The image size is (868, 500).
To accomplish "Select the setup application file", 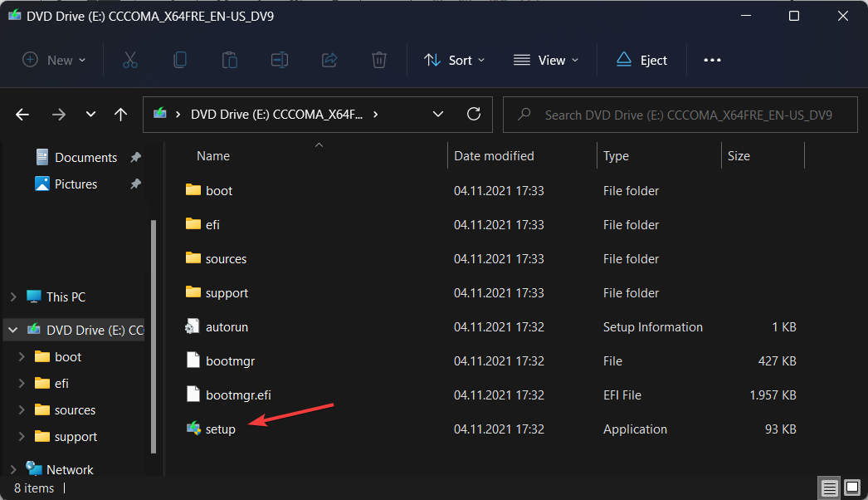I will [x=221, y=429].
